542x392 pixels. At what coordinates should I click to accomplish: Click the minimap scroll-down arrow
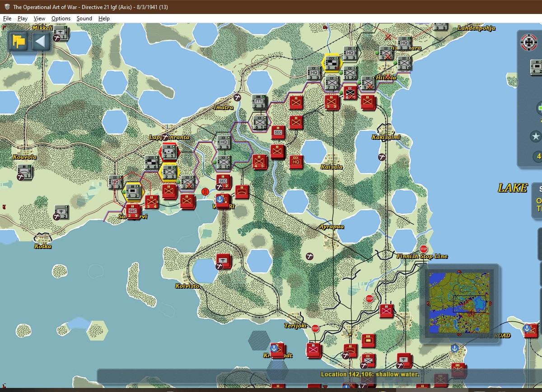click(459, 335)
